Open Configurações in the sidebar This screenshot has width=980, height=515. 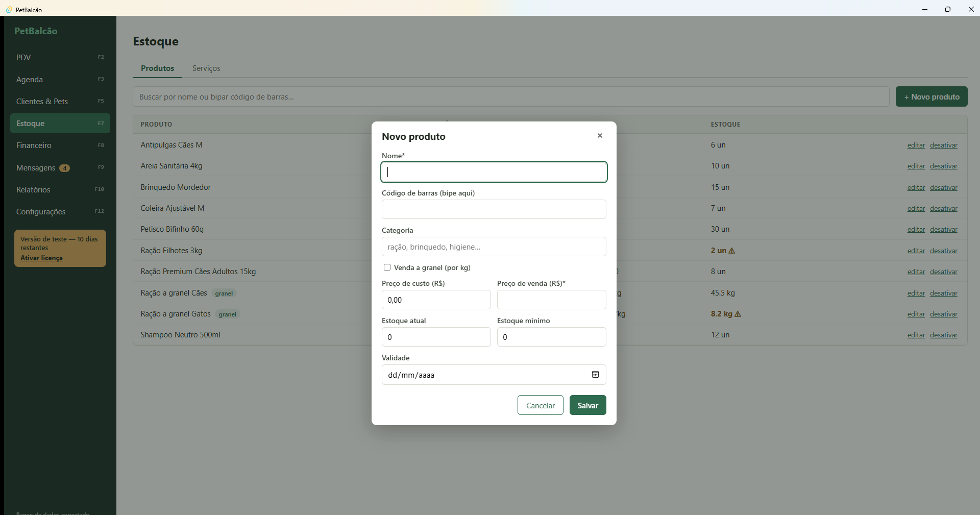click(x=60, y=211)
